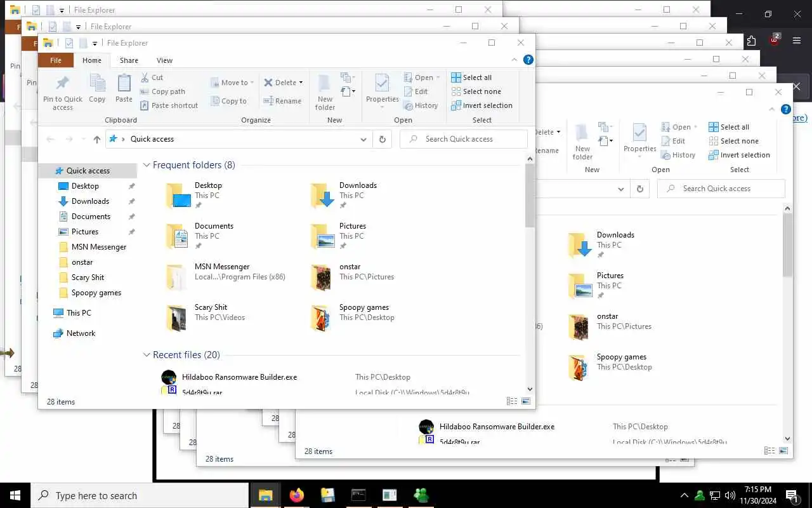The image size is (812, 508).
Task: Open MSN Messenger in the navigation pane
Action: click(x=98, y=247)
